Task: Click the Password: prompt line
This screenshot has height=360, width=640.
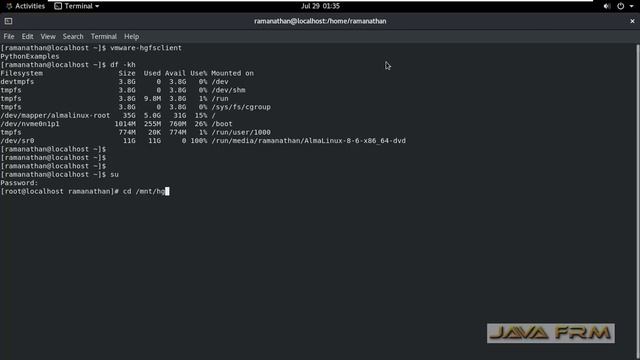Action: (19, 183)
